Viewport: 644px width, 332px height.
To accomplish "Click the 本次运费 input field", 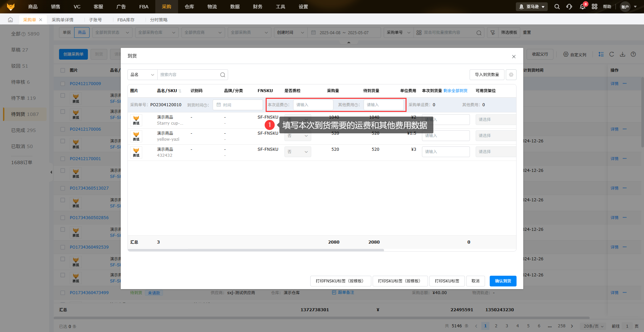I will [313, 105].
